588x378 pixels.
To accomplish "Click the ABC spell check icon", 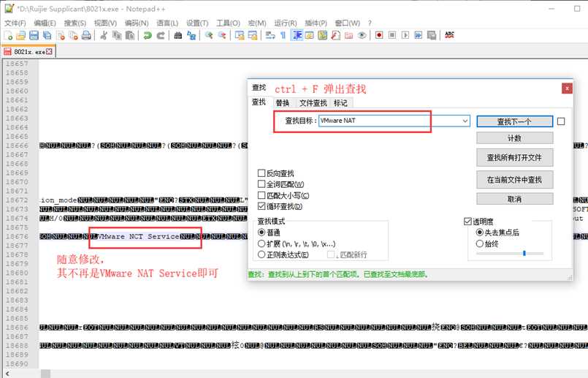I will coord(449,35).
